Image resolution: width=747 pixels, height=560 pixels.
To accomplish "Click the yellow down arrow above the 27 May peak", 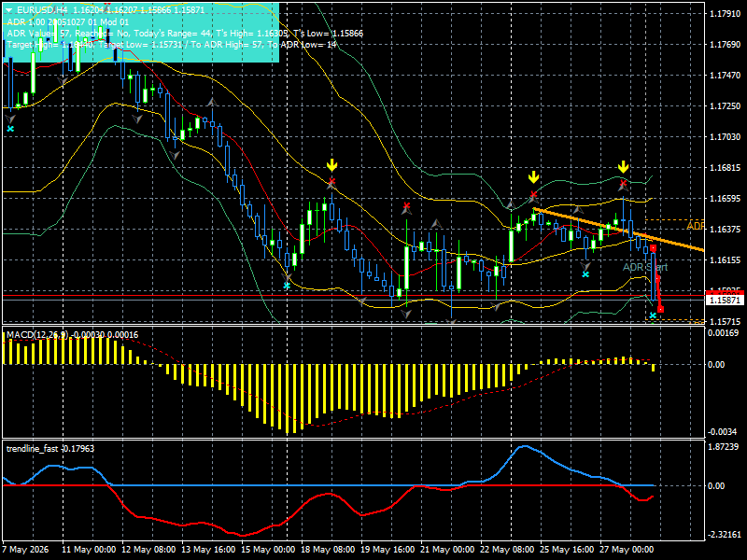I will (x=623, y=167).
